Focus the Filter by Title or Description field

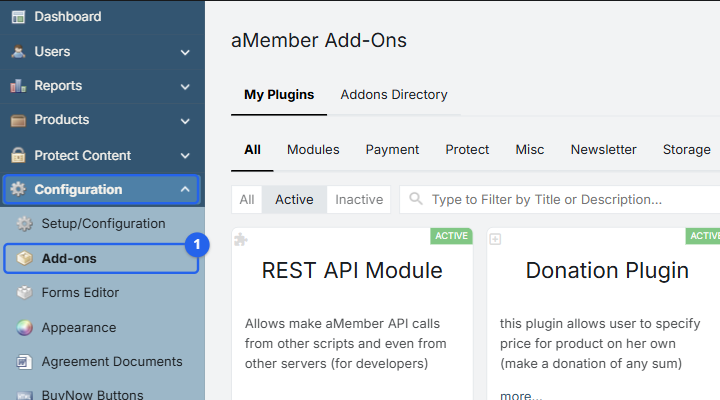[560, 199]
